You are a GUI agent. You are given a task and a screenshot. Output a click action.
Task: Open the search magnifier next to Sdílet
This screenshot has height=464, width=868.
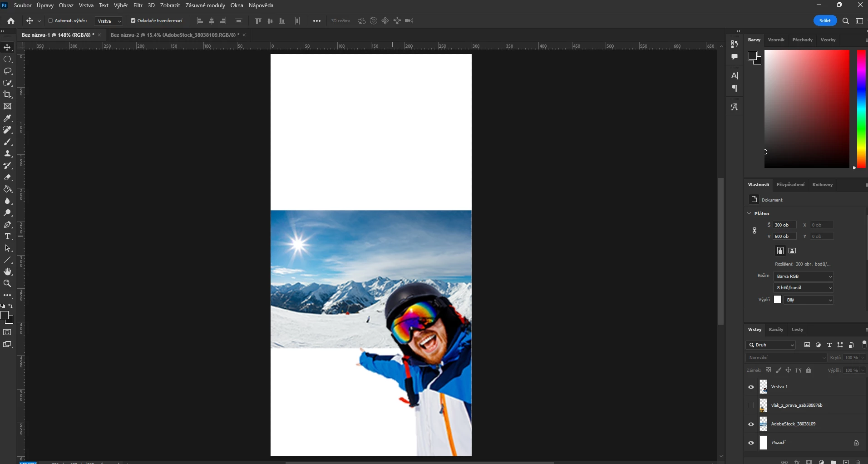click(x=846, y=21)
